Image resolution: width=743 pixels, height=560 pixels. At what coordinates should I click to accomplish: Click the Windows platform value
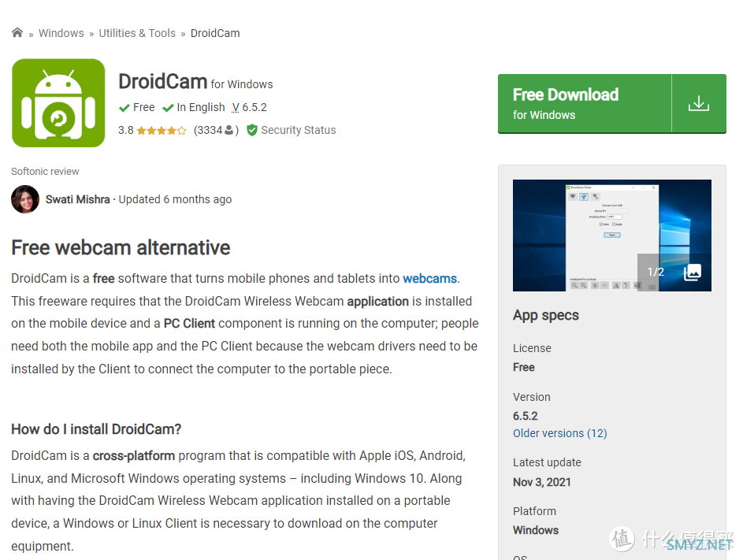coord(536,530)
